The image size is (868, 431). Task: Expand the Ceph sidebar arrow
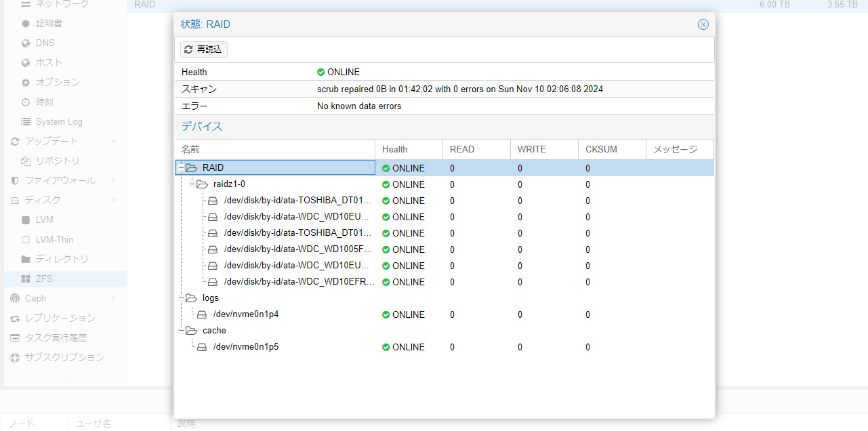114,299
